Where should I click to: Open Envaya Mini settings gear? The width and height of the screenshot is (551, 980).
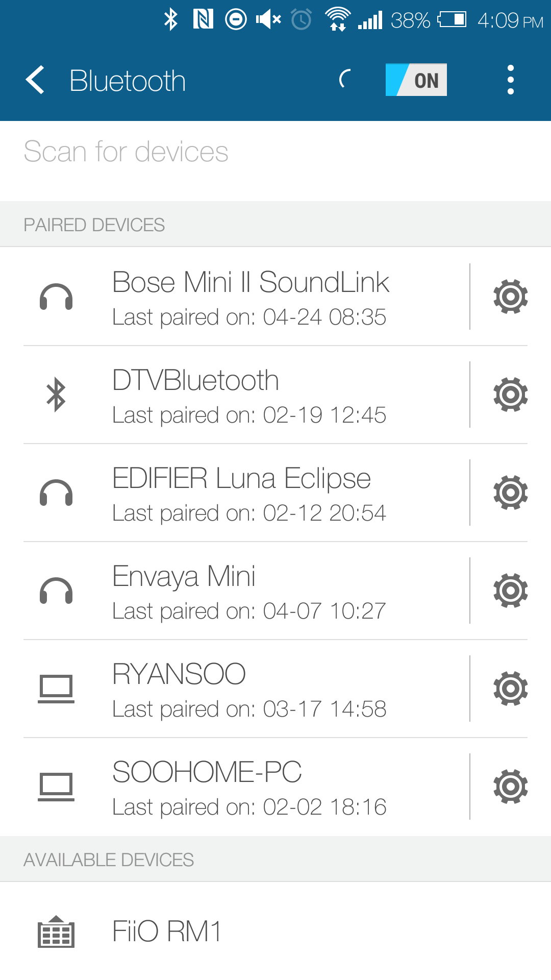510,591
